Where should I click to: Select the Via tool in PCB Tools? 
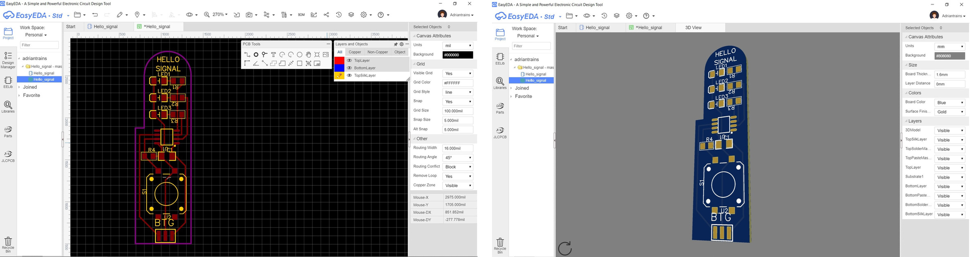coord(265,54)
